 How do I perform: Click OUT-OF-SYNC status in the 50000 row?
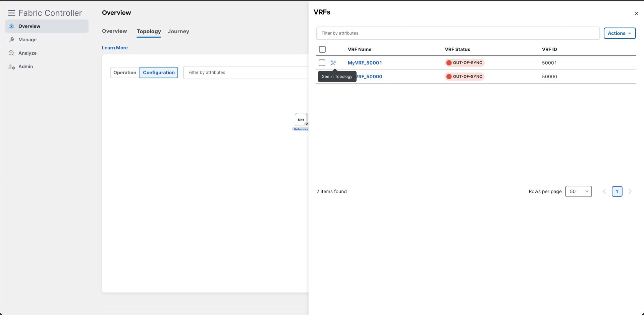tap(465, 77)
